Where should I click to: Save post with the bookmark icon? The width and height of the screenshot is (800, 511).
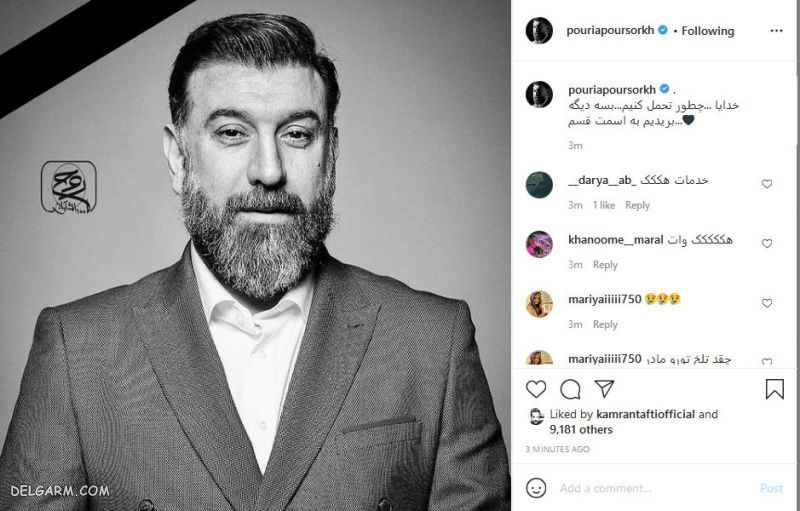(775, 389)
